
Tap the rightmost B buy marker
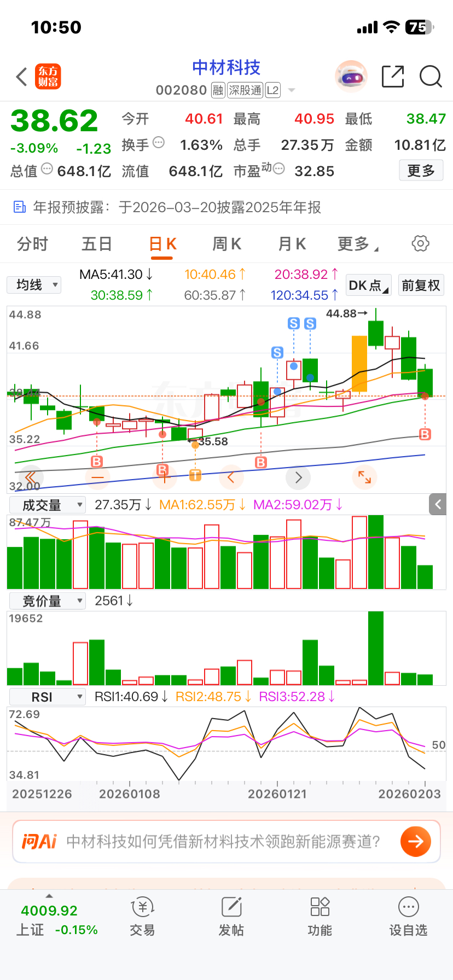click(x=425, y=434)
